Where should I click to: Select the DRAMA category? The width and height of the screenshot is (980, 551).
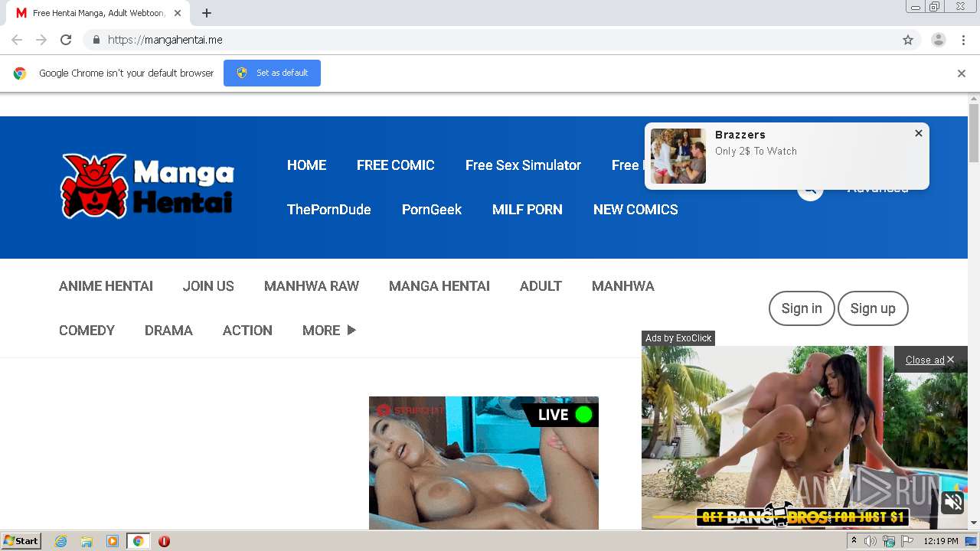168,331
